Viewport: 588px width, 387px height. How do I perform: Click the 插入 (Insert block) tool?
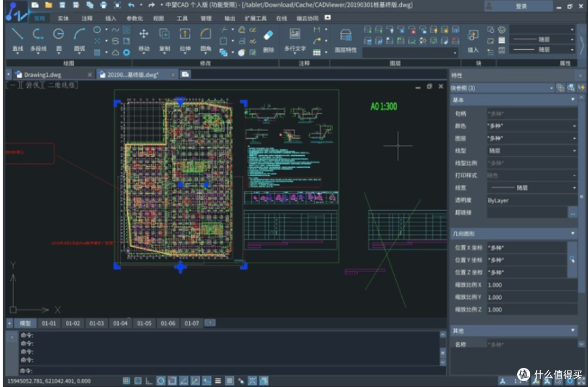click(x=473, y=40)
